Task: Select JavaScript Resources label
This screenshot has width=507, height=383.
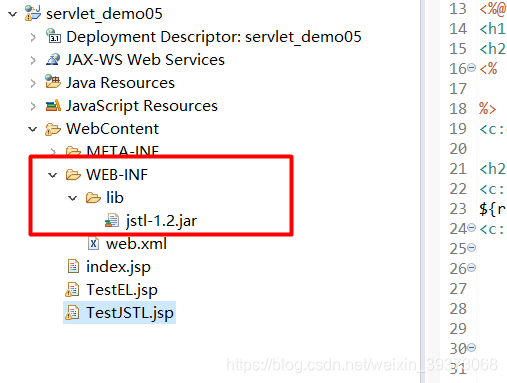Action: point(142,106)
